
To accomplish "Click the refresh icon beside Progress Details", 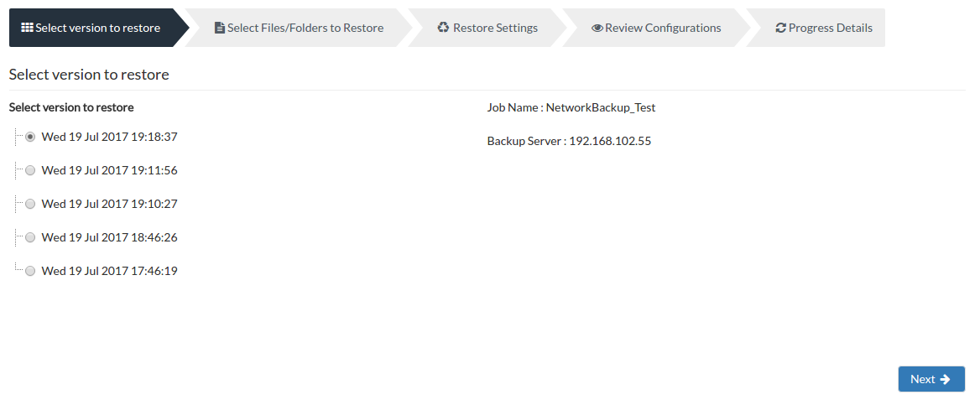I will 780,29.
